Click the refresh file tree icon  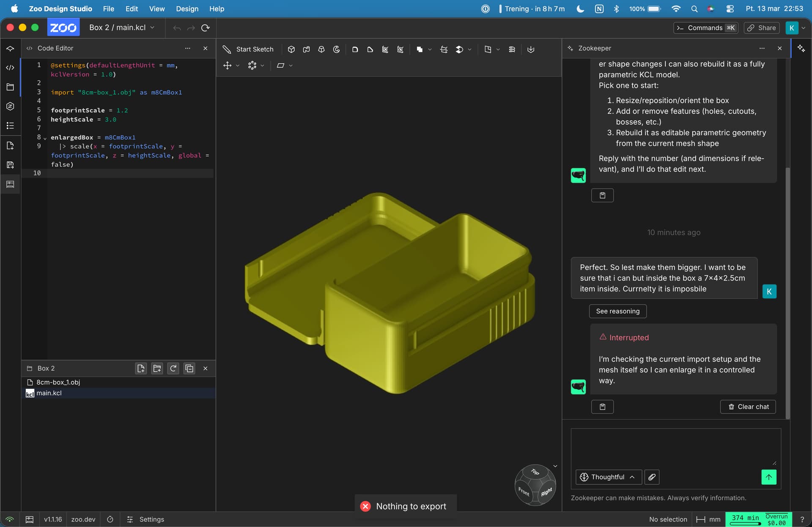[173, 369]
